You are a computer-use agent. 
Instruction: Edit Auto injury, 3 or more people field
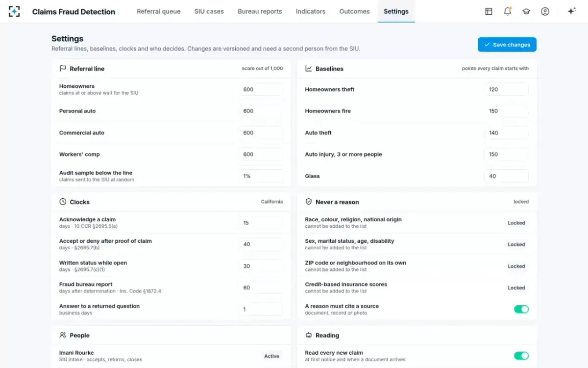pyautogui.click(x=506, y=154)
